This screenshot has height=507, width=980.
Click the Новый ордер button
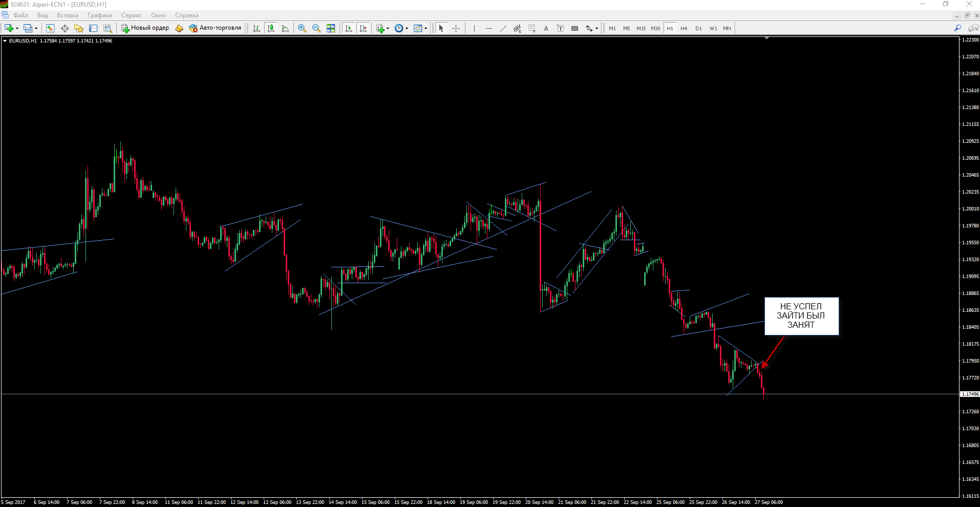(145, 28)
